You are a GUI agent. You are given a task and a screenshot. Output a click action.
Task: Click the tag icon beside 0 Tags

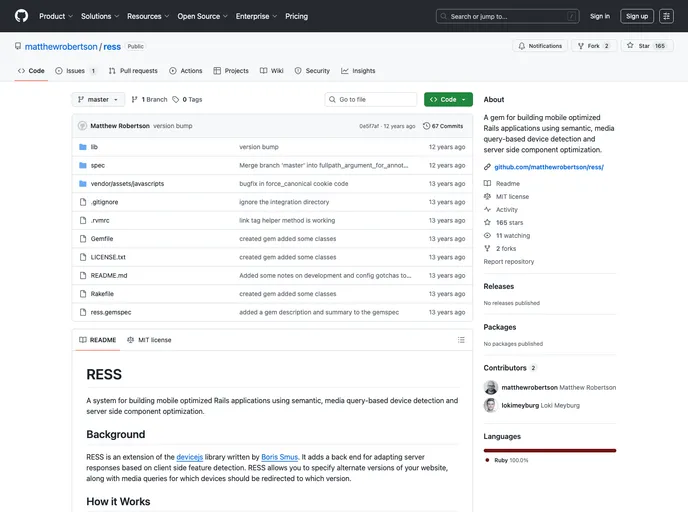pyautogui.click(x=176, y=100)
